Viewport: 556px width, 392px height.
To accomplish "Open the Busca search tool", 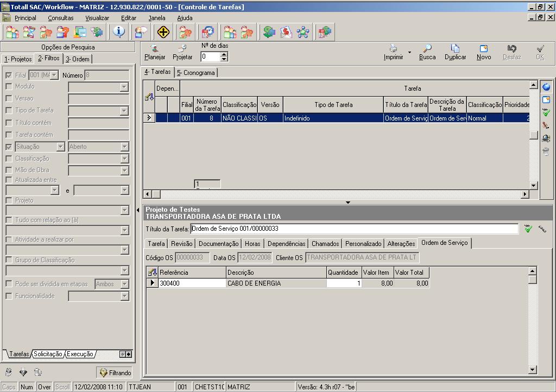I will pos(427,52).
